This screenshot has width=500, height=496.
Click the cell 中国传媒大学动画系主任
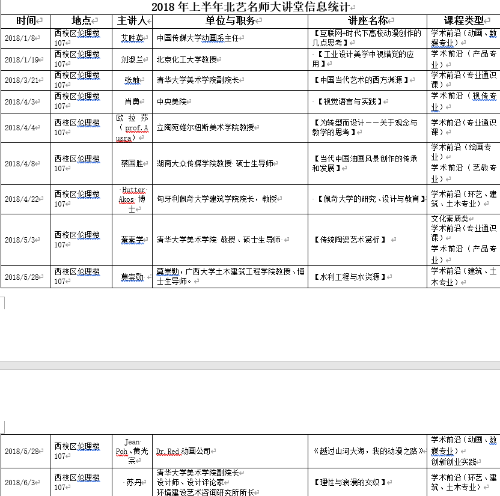[198, 38]
